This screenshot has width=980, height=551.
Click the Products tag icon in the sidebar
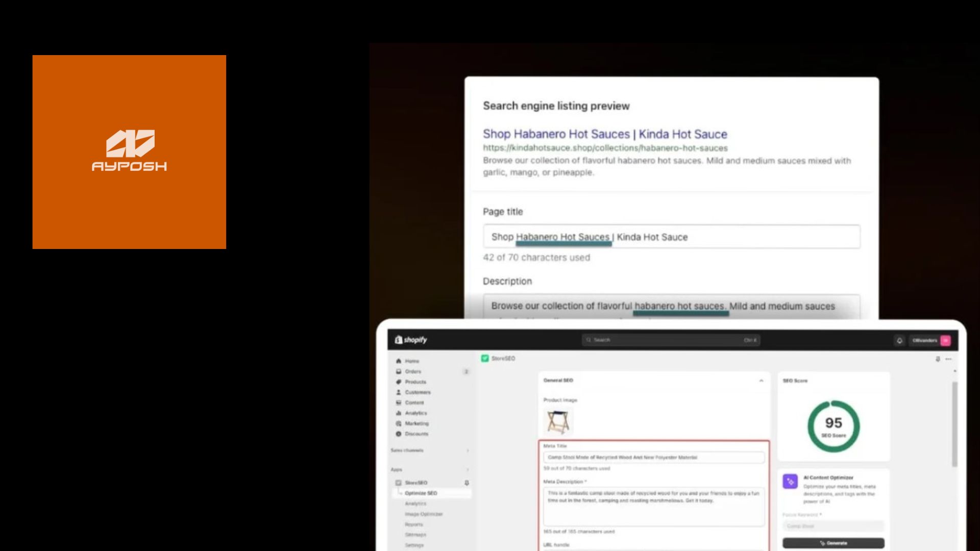[x=399, y=382]
